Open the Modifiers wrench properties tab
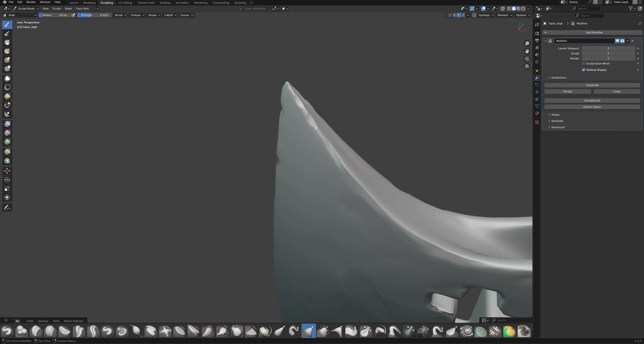The width and height of the screenshot is (644, 344). click(537, 78)
